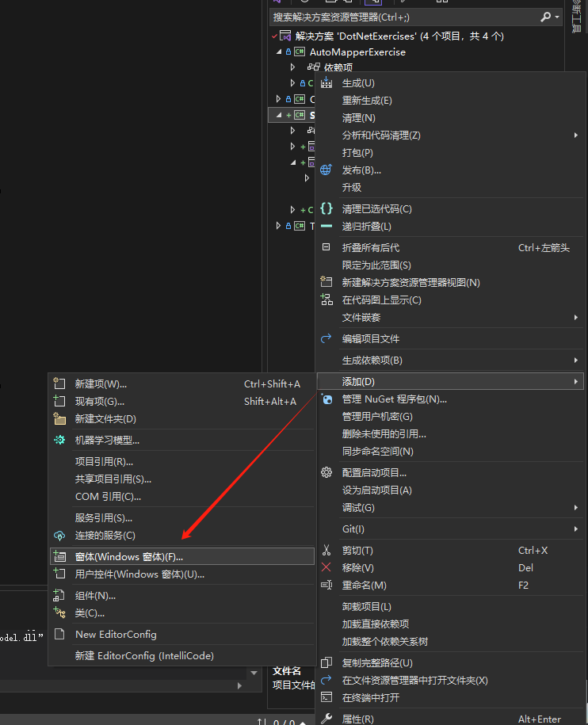588x725 pixels.
Task: Choose 加载直接依赖项 menu entry
Action: pyautogui.click(x=451, y=624)
